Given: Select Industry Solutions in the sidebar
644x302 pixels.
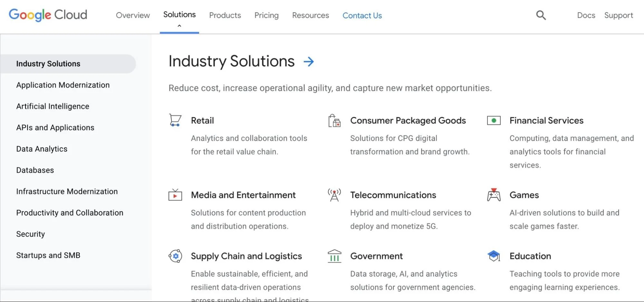Looking at the screenshot, I should (x=68, y=64).
